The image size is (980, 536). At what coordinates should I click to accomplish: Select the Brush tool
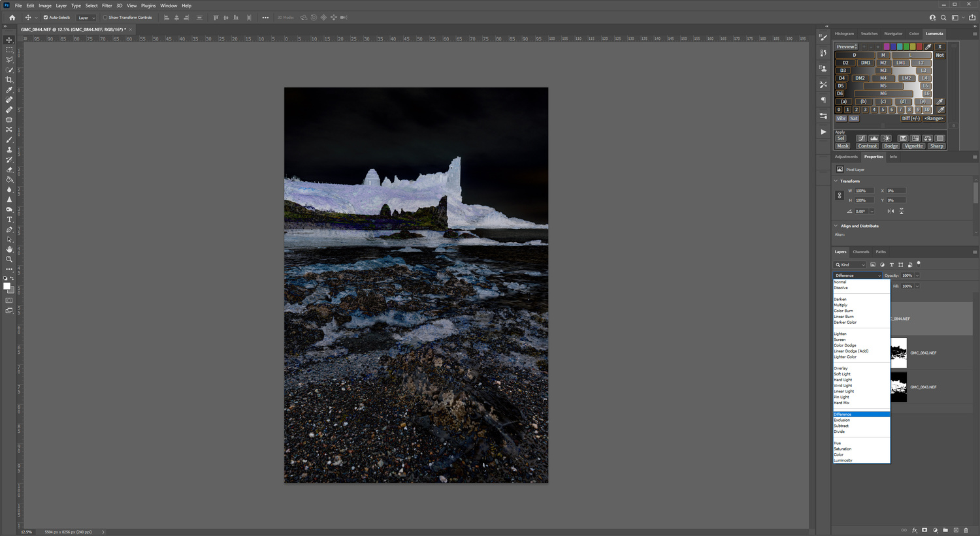tap(9, 140)
